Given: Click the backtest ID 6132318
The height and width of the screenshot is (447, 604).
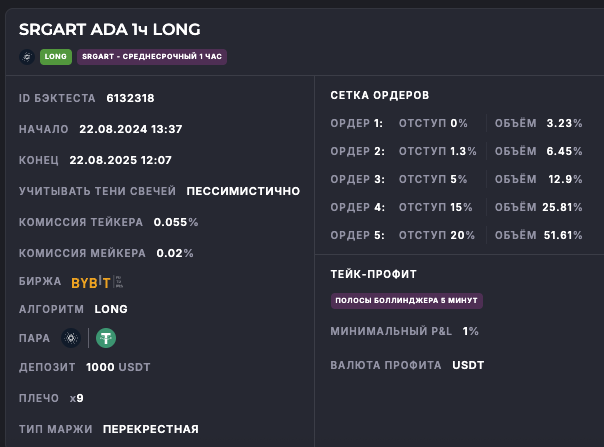Looking at the screenshot, I should pos(130,98).
